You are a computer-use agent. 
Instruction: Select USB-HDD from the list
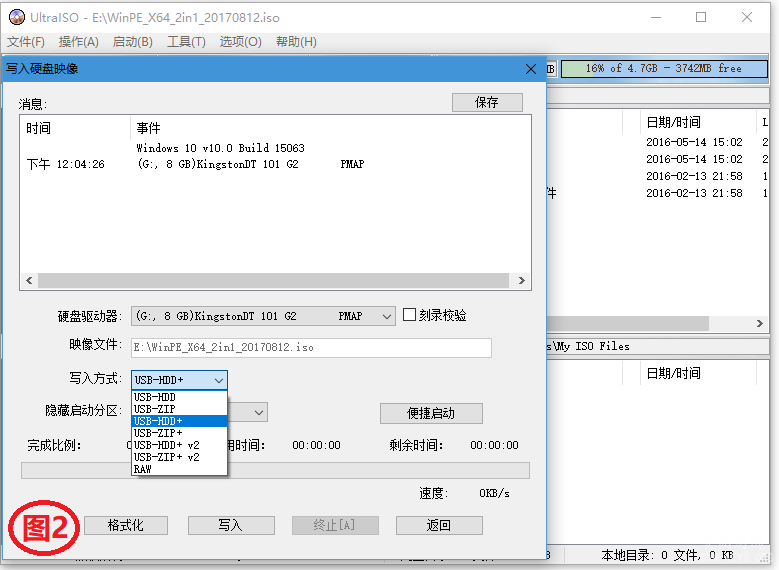(x=179, y=397)
